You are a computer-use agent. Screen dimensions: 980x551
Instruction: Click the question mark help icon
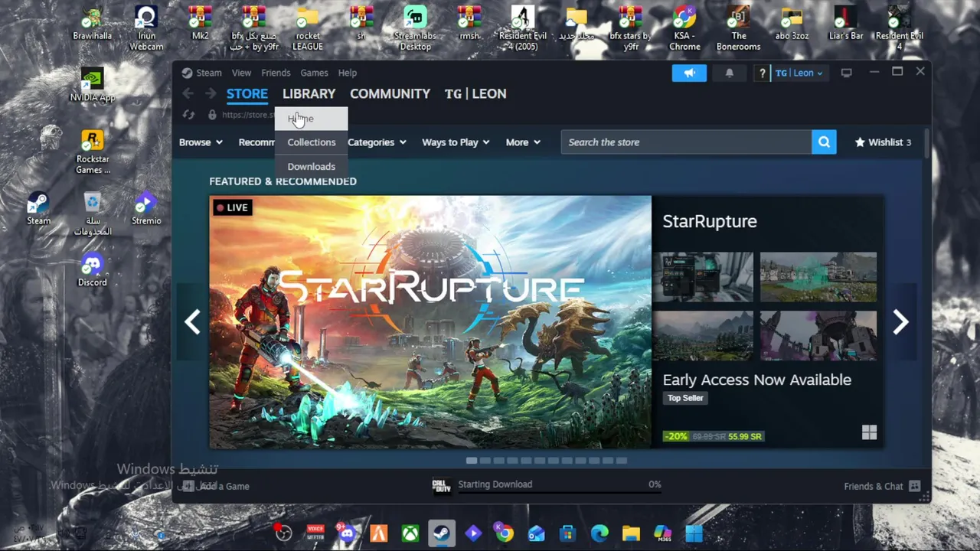click(762, 73)
